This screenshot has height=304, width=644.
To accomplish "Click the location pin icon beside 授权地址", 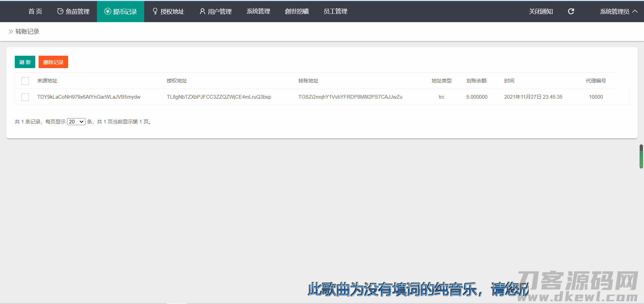I will tap(155, 11).
